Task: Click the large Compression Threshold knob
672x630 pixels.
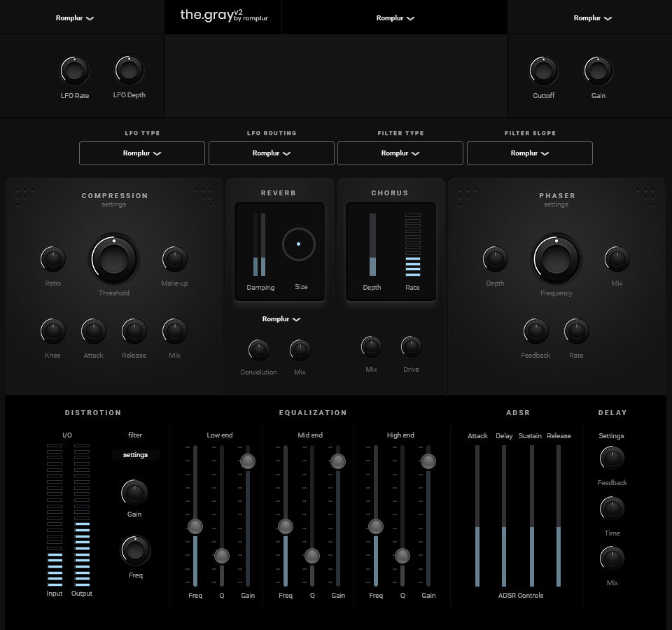Action: (113, 259)
